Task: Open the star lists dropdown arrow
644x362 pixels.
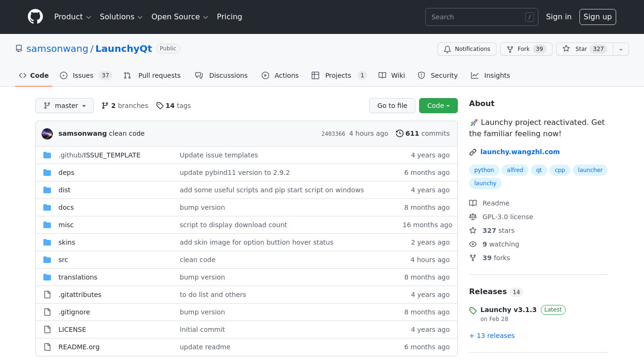Action: pyautogui.click(x=621, y=49)
